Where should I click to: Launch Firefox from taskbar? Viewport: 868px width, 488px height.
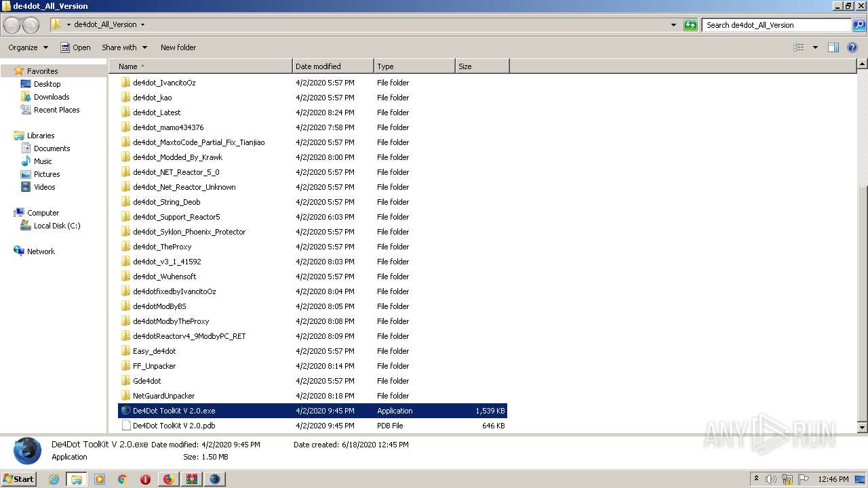click(168, 479)
